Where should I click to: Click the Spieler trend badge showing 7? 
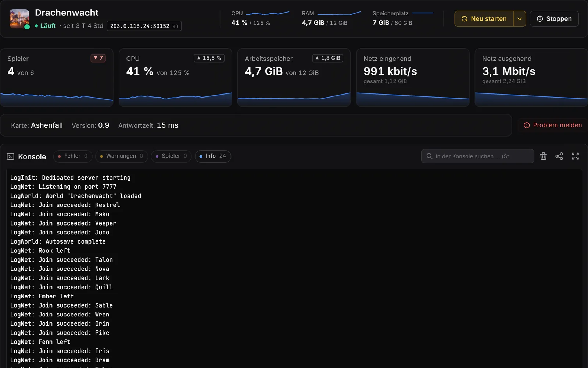98,58
